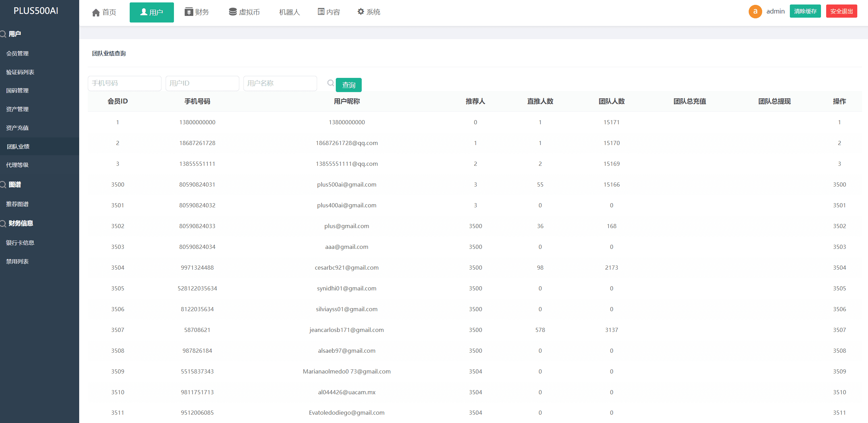Click team count 2173
868x423 pixels.
click(611, 268)
